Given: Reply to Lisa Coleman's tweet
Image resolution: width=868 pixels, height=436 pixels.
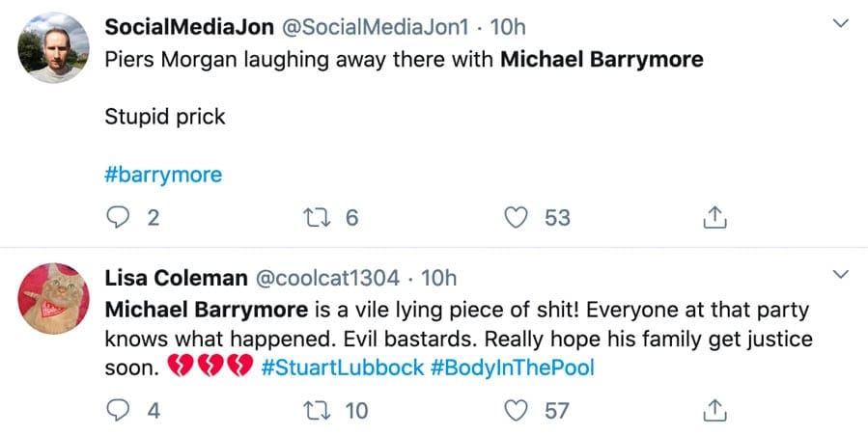Looking at the screenshot, I should point(118,411).
